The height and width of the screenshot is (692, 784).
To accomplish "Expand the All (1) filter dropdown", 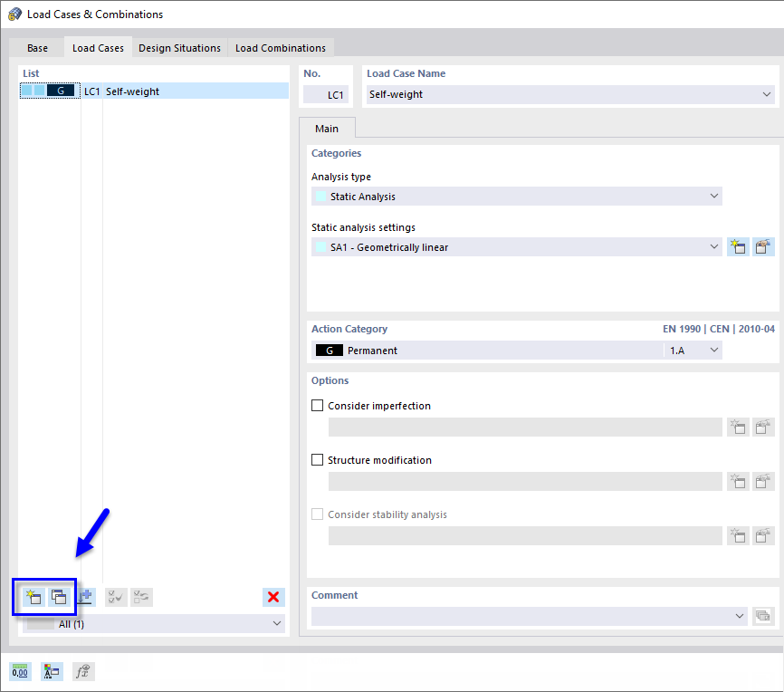I will point(277,623).
